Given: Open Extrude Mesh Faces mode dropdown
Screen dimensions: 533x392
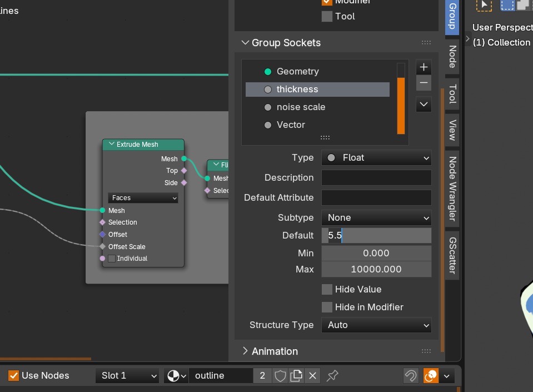Looking at the screenshot, I should 143,198.
